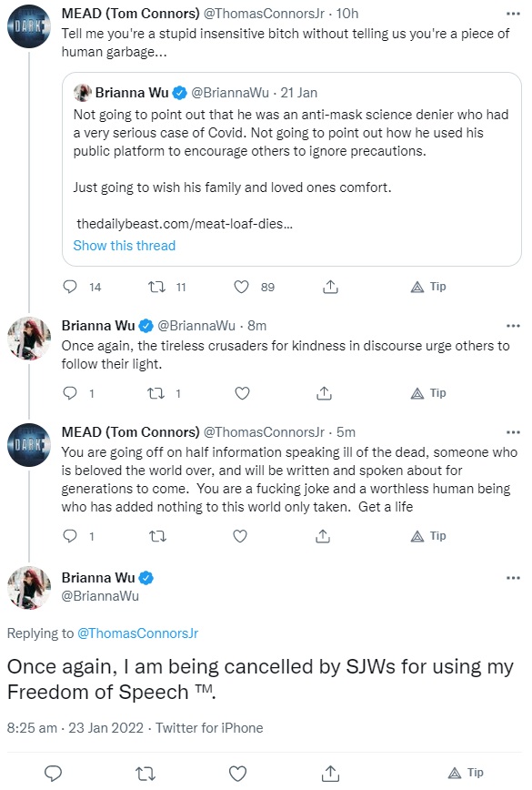Tip MEAD on his first tweet
The image size is (532, 790).
(x=429, y=287)
